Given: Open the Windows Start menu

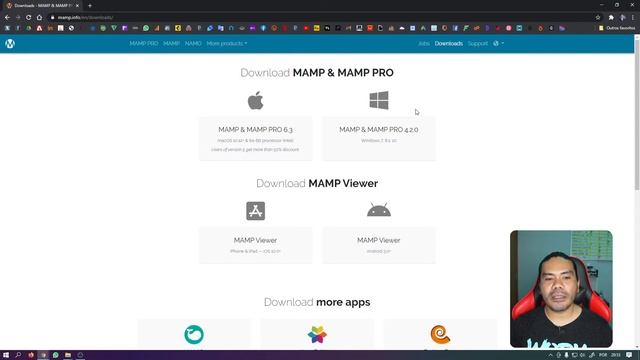Looking at the screenshot, I should click(x=6, y=355).
